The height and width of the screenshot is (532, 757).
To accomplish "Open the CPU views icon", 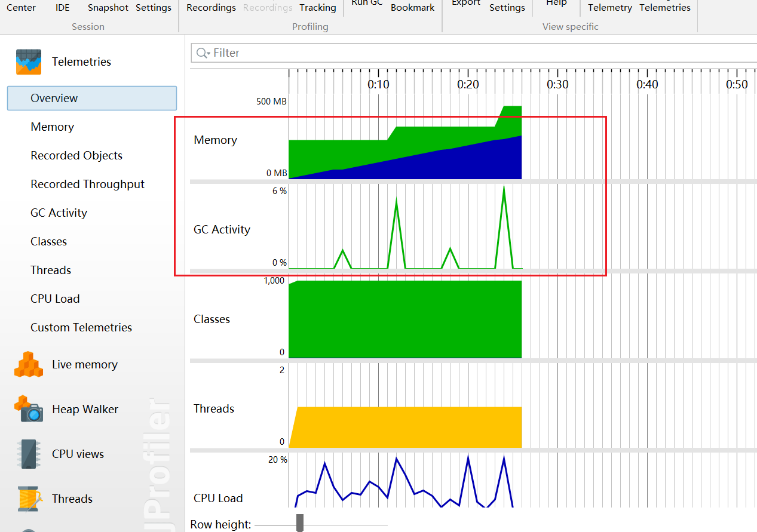I will click(29, 454).
